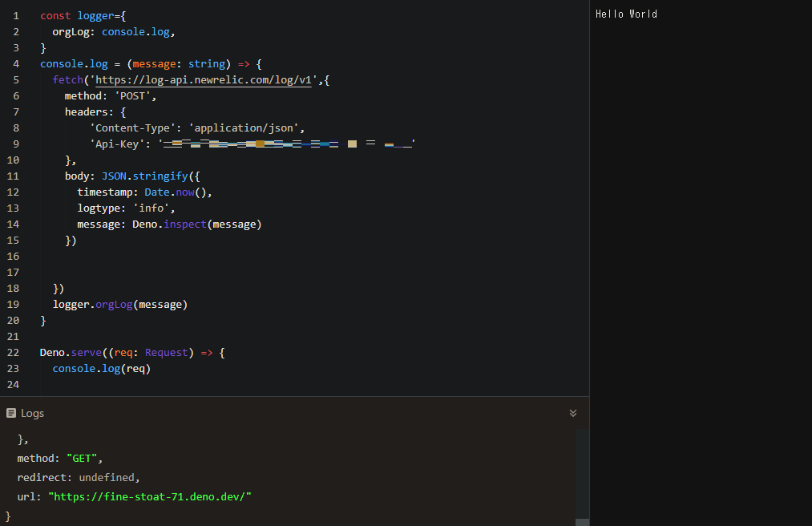
Task: Click 'orgLog: console.log,' code line
Action: click(x=113, y=32)
